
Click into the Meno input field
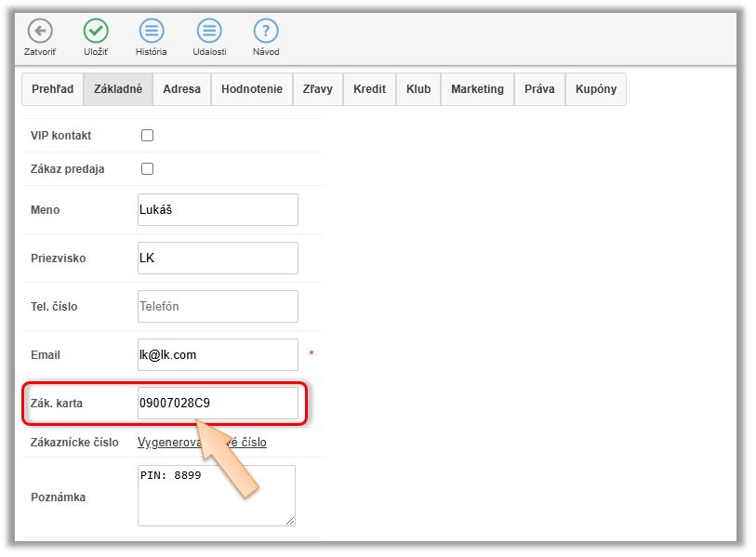coord(218,210)
